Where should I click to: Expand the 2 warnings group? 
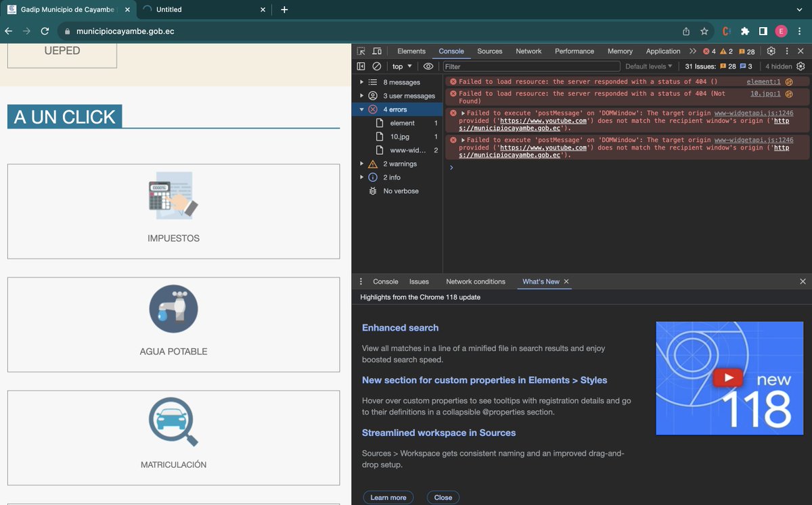(x=362, y=164)
